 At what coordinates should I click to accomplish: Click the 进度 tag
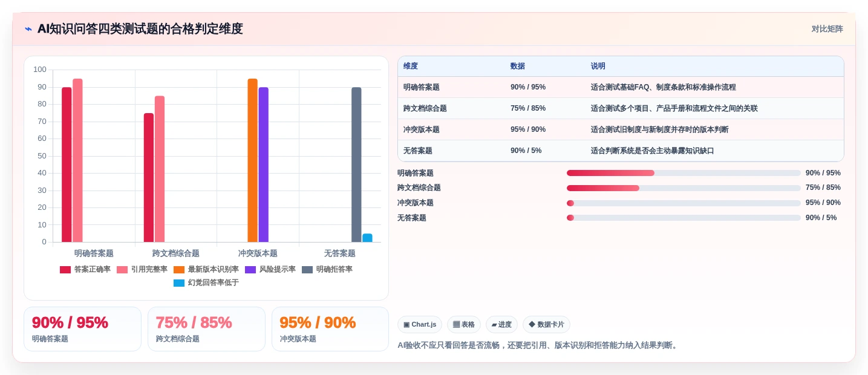coord(501,325)
